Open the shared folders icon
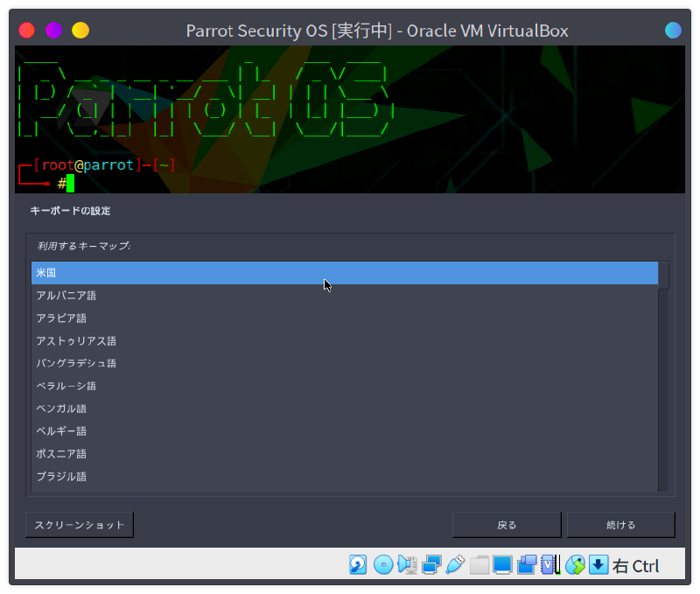Image resolution: width=700 pixels, height=594 pixels. click(479, 565)
